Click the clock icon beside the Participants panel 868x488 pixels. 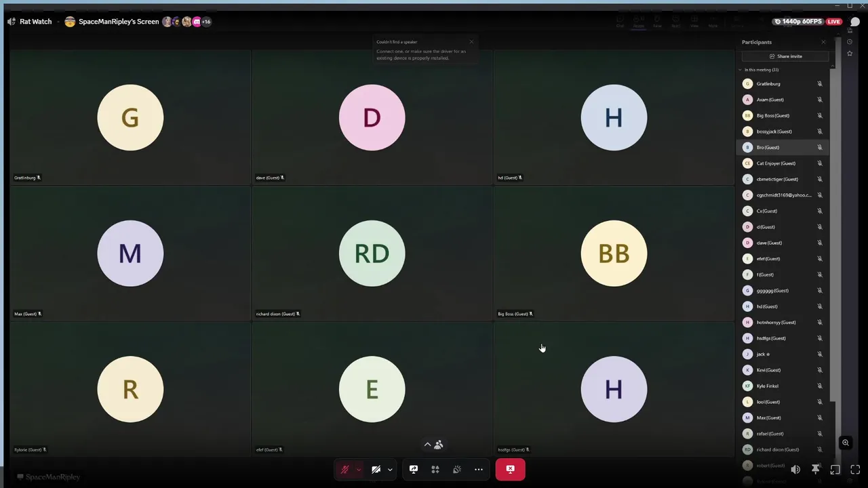[x=850, y=42]
